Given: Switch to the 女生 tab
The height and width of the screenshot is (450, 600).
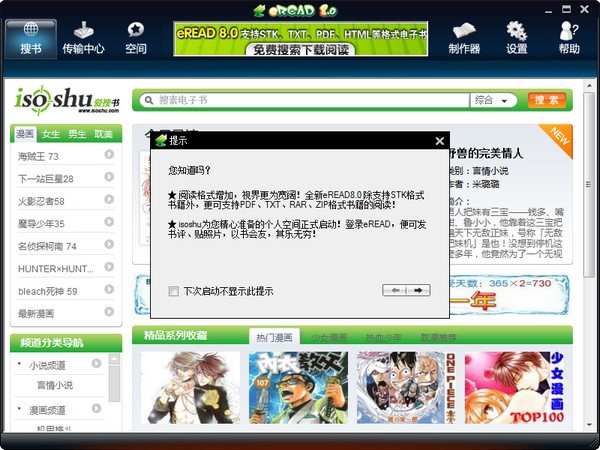Looking at the screenshot, I should point(51,134).
